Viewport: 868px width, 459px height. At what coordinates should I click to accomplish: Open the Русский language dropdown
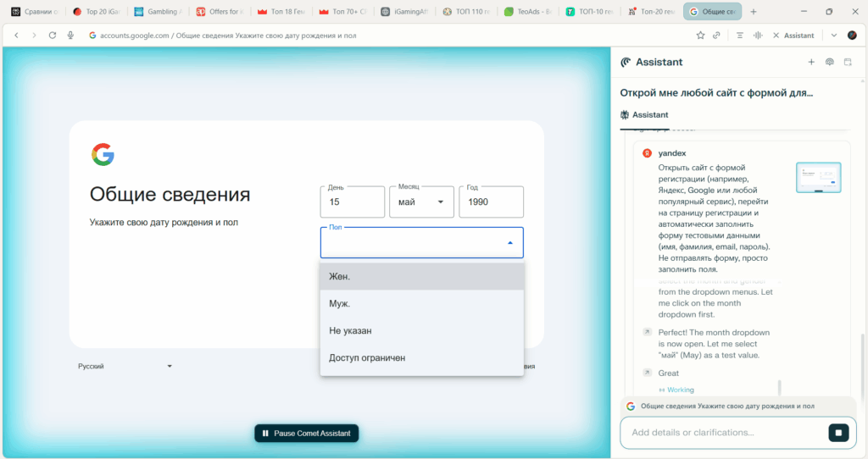pyautogui.click(x=125, y=366)
